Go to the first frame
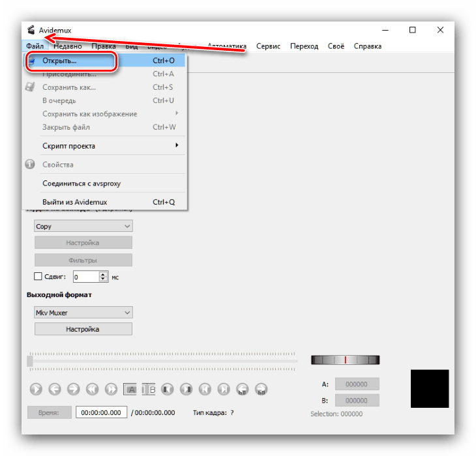This screenshot has height=456, width=476. 205,389
